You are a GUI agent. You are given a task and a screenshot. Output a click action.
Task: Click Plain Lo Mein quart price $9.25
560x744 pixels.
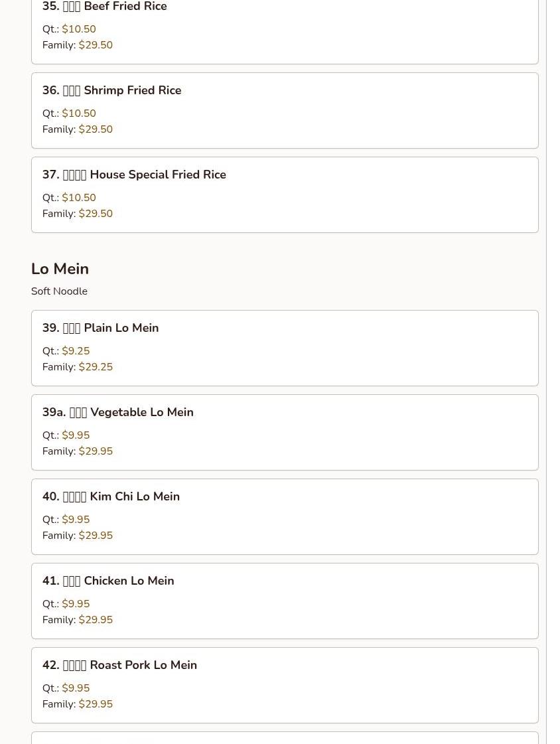tap(76, 351)
